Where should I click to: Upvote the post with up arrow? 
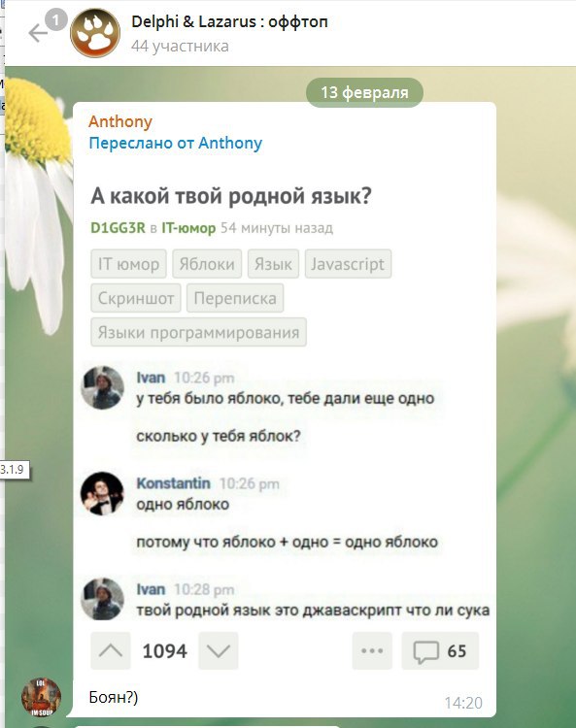click(111, 650)
